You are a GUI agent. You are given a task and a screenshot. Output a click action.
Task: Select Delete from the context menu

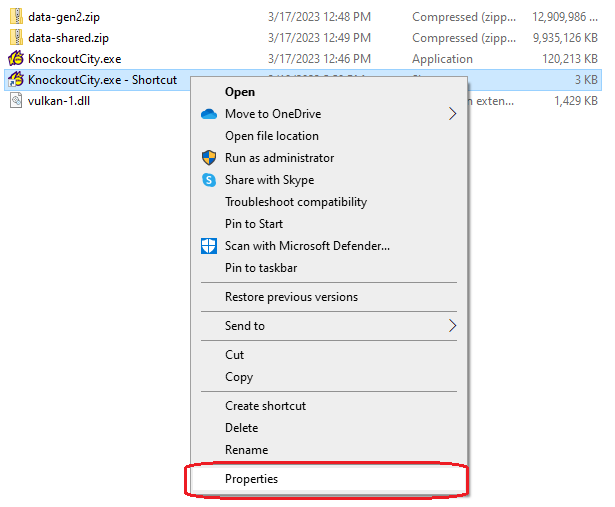pyautogui.click(x=242, y=428)
